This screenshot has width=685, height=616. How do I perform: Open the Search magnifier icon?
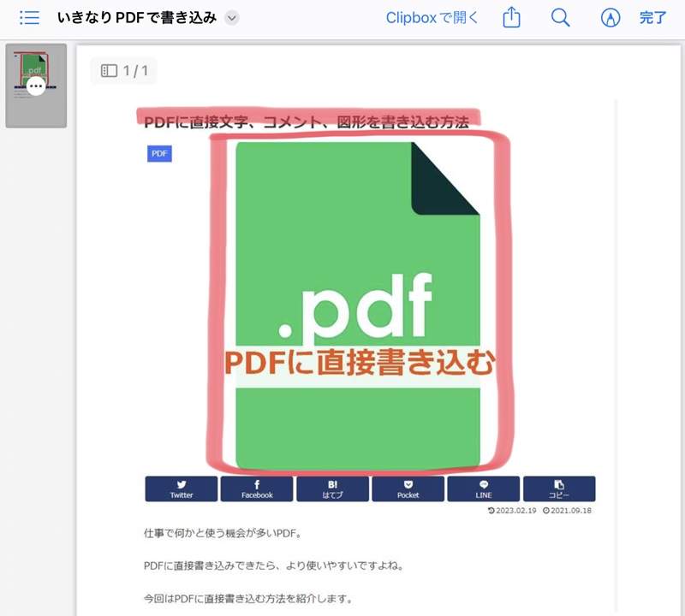560,18
